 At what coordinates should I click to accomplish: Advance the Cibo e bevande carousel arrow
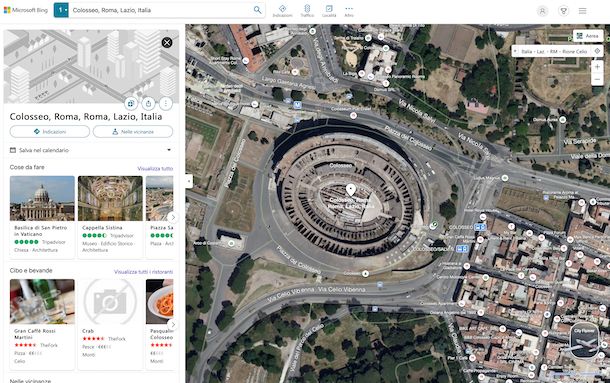coord(173,324)
